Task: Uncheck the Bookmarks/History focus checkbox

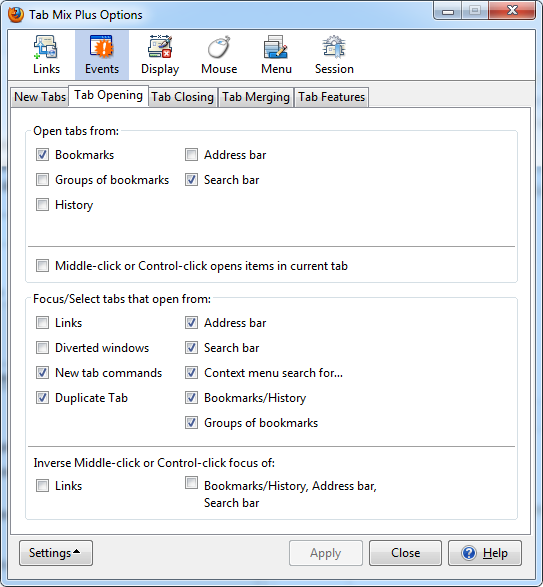Action: (x=191, y=398)
